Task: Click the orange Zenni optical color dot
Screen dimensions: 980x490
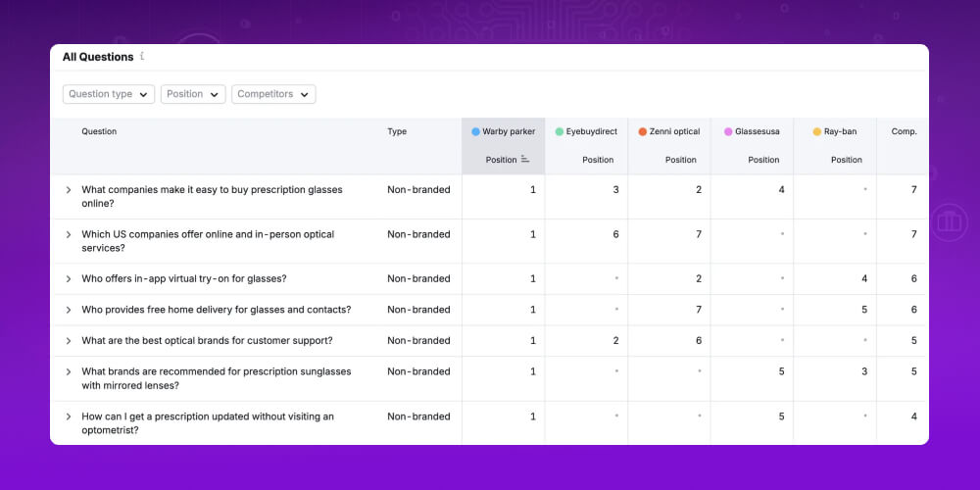Action: tap(642, 131)
